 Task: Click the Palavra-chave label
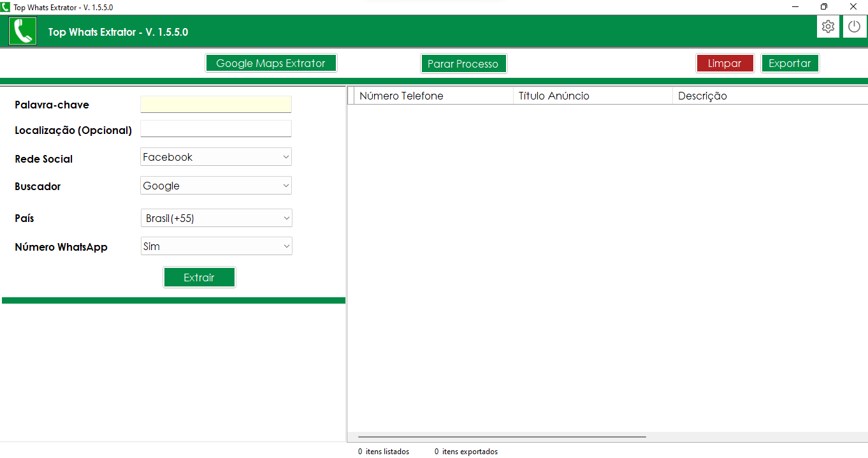pos(52,105)
